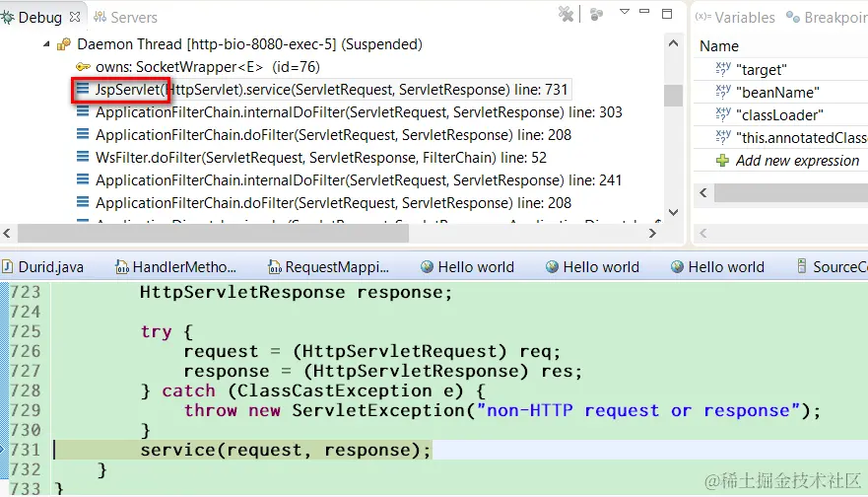
Task: Maximize the Debug view panel
Action: click(667, 14)
